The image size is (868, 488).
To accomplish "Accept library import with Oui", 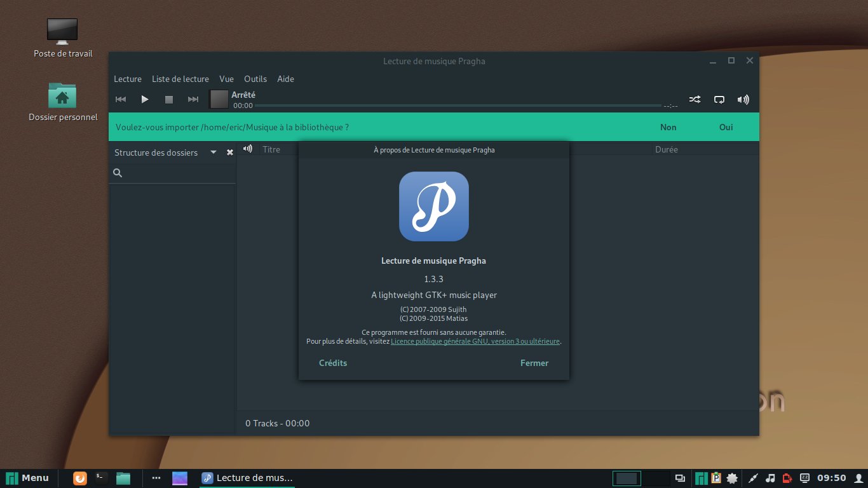I will 726,127.
